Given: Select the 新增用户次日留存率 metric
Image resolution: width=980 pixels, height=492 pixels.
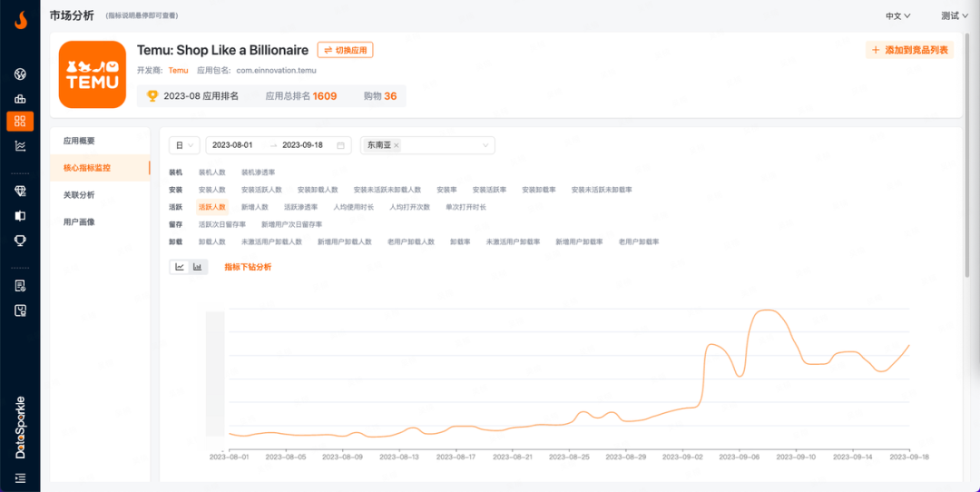Looking at the screenshot, I should pyautogui.click(x=291, y=224).
